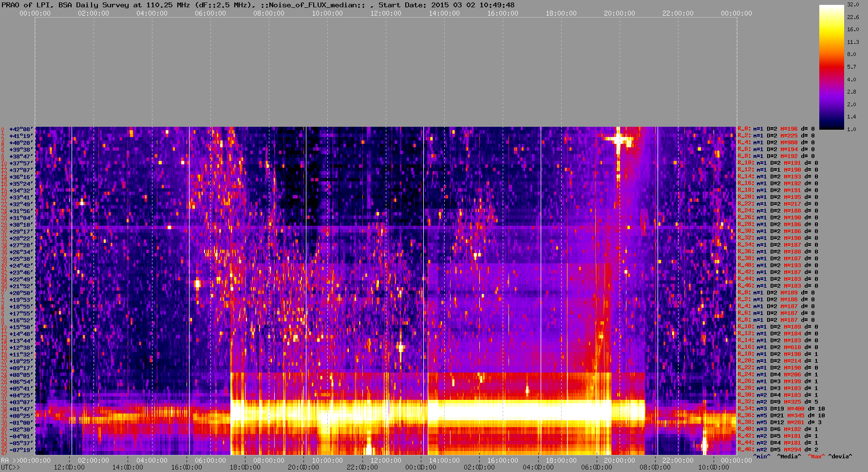868x472 pixels.
Task: Click the 'RA >>' axis label
Action: click(10, 461)
